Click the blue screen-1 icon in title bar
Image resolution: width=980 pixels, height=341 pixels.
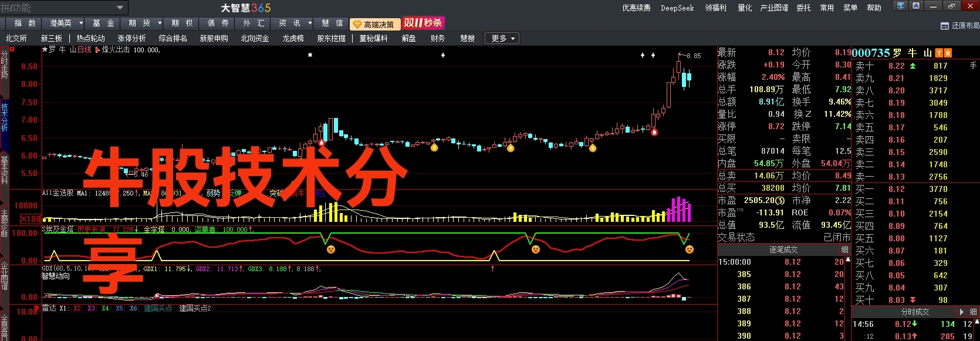901,6
